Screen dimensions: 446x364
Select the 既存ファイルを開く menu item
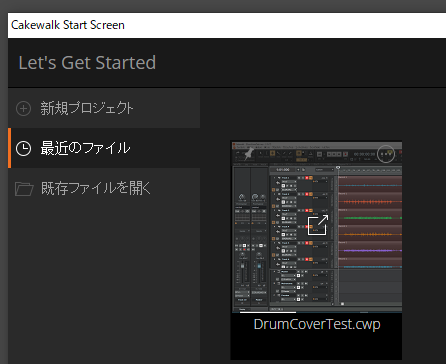(x=104, y=188)
